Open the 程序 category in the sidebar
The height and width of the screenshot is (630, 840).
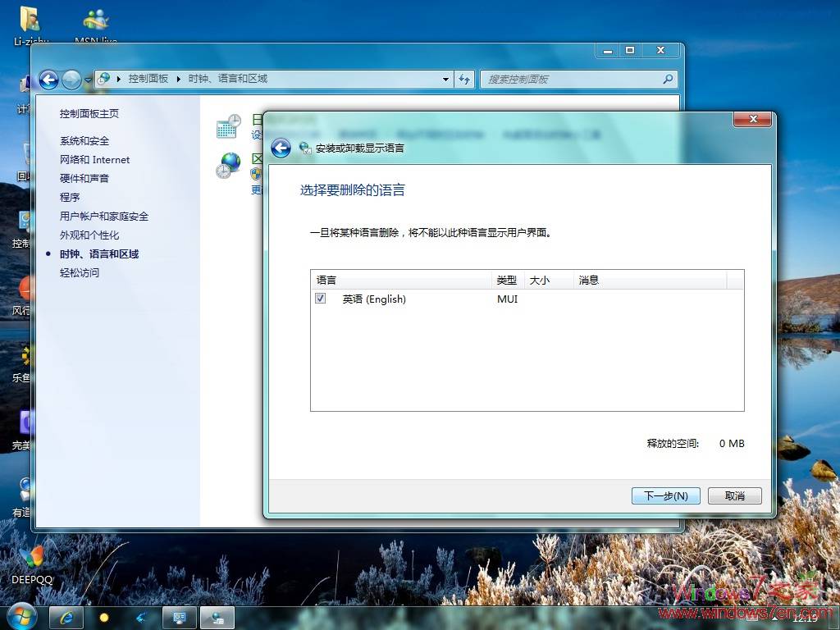pyautogui.click(x=70, y=197)
